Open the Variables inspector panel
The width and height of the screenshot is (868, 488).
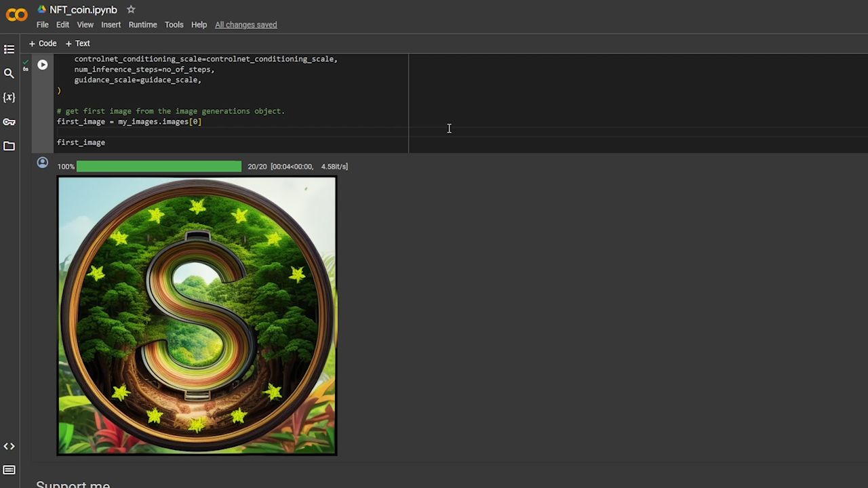9,98
